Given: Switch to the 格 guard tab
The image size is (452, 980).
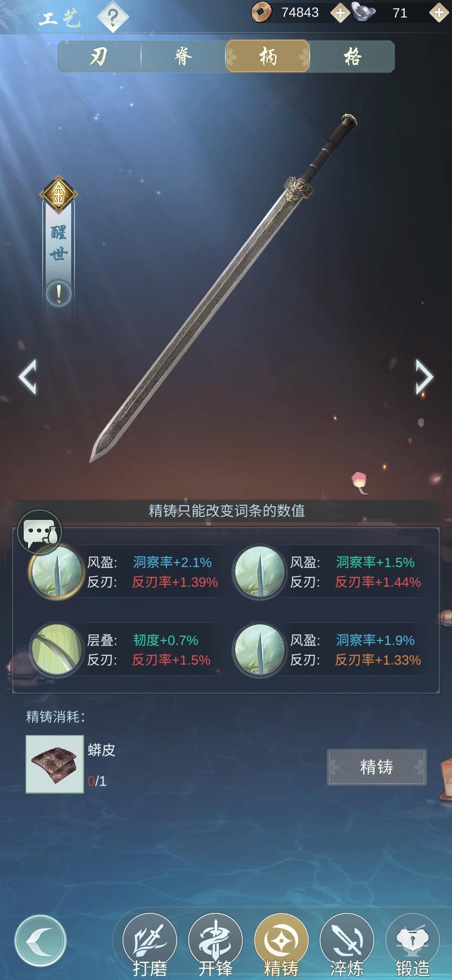Looking at the screenshot, I should point(352,57).
